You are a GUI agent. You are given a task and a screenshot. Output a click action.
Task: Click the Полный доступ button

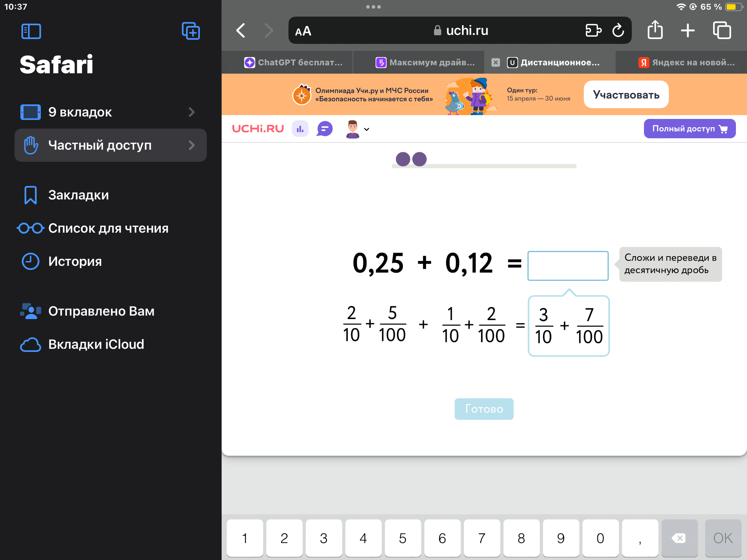690,129
